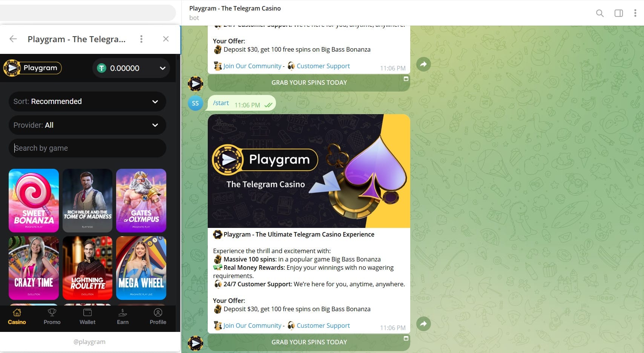Viewport: 644px width, 353px height.
Task: Open the lower Customer Support link
Action: [323, 325]
